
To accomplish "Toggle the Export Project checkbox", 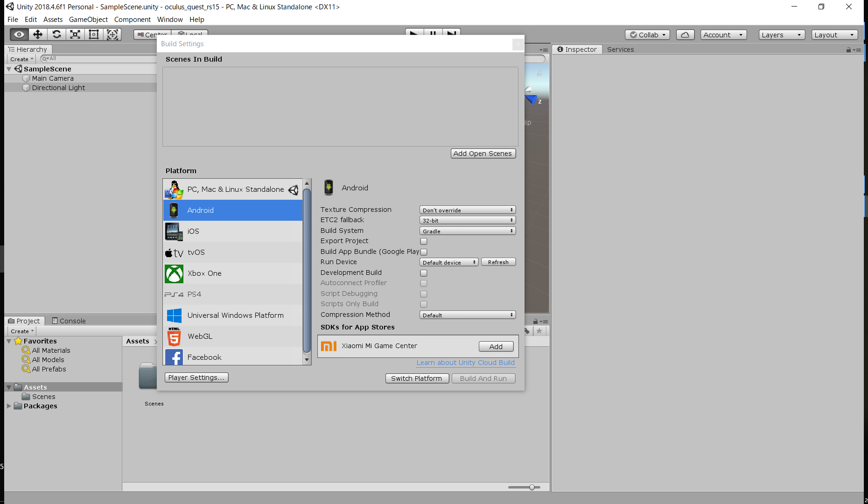I will (x=424, y=241).
